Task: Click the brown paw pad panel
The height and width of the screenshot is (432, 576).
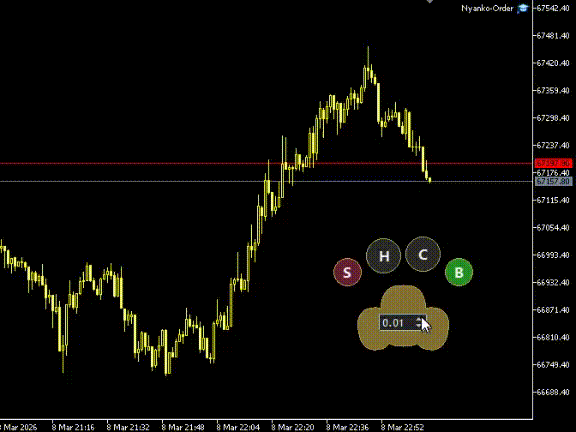Action: (x=403, y=318)
